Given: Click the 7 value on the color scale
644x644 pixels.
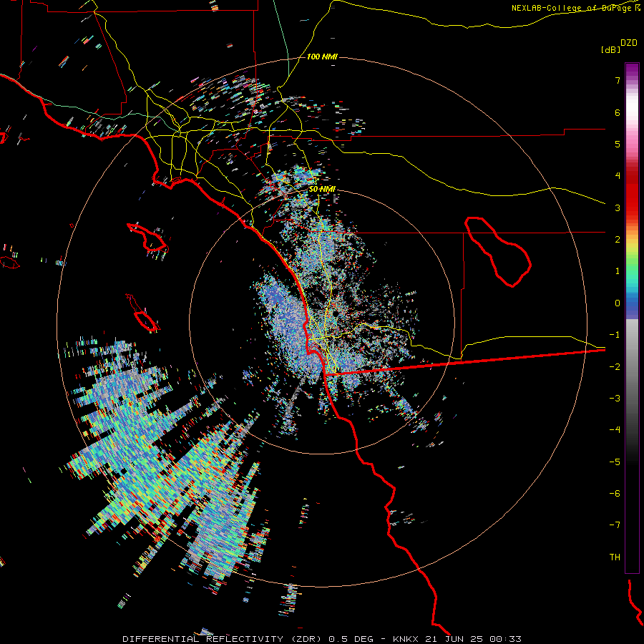Looking at the screenshot, I should click(x=618, y=80).
